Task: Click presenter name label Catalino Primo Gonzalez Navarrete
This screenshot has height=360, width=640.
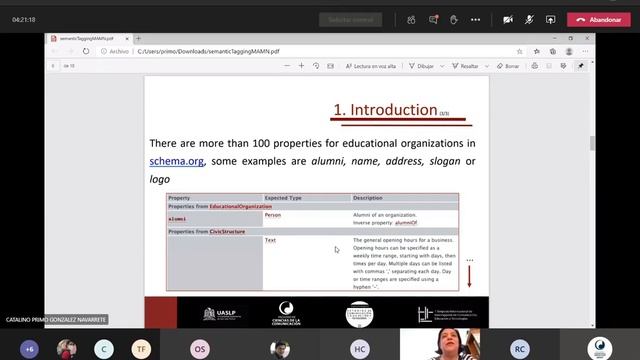Action: point(56,320)
